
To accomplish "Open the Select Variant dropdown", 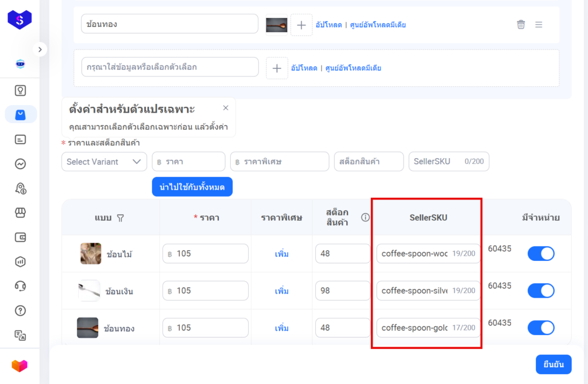I will click(104, 162).
